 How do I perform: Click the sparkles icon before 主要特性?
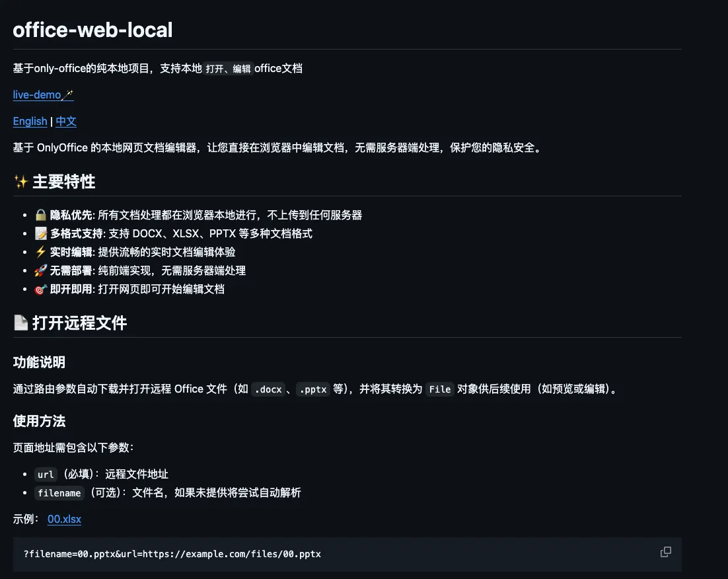click(21, 182)
